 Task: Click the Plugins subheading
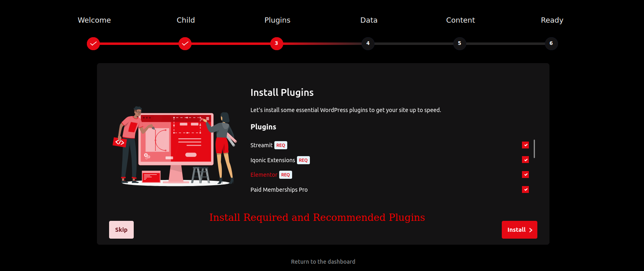point(263,127)
